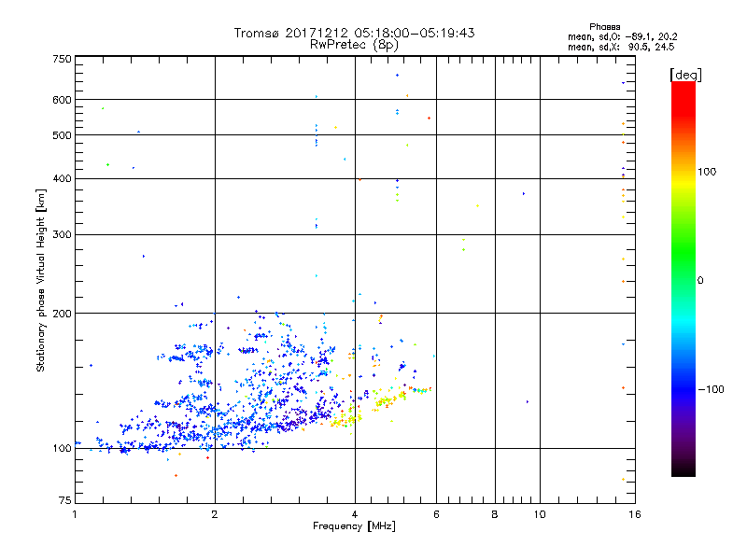This screenshot has width=747, height=560.
Task: Click the x-axis tick label '8'
Action: 495,514
